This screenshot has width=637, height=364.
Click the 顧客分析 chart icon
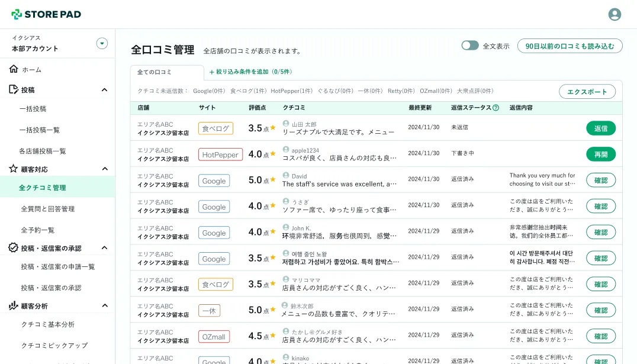point(14,305)
